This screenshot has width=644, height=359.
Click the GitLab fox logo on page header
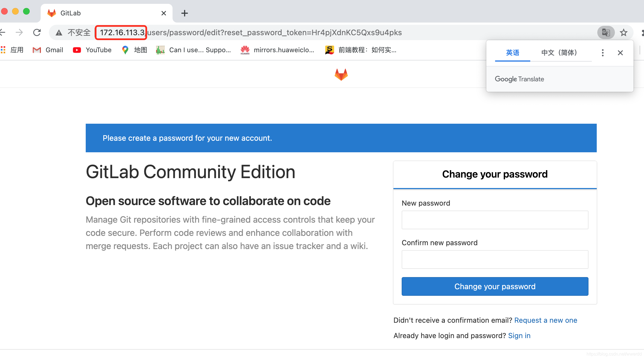click(x=341, y=74)
